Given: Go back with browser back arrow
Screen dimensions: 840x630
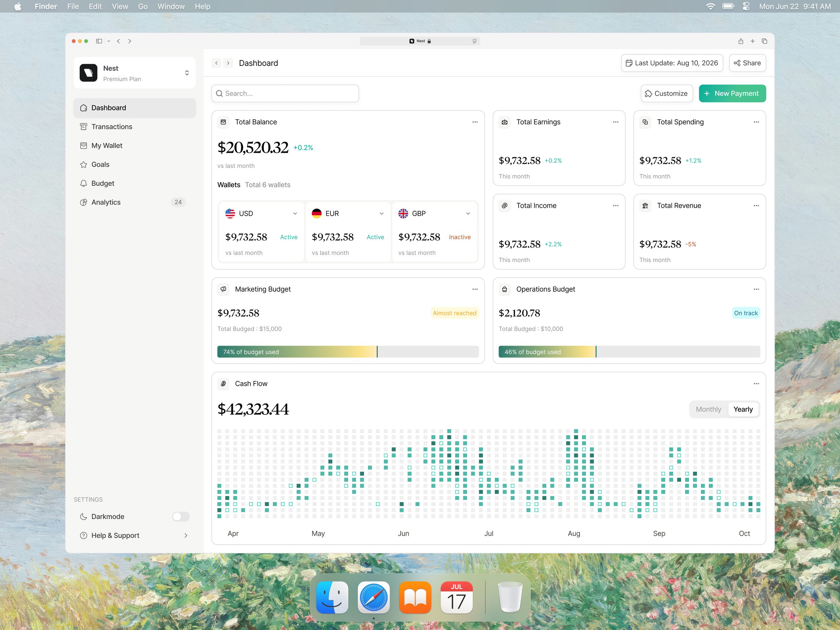Looking at the screenshot, I should click(118, 41).
